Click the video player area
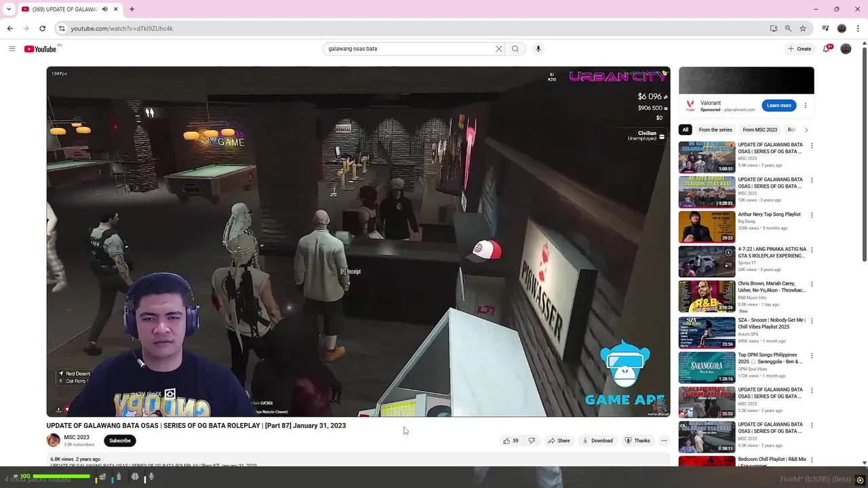The image size is (868, 488). [x=358, y=241]
